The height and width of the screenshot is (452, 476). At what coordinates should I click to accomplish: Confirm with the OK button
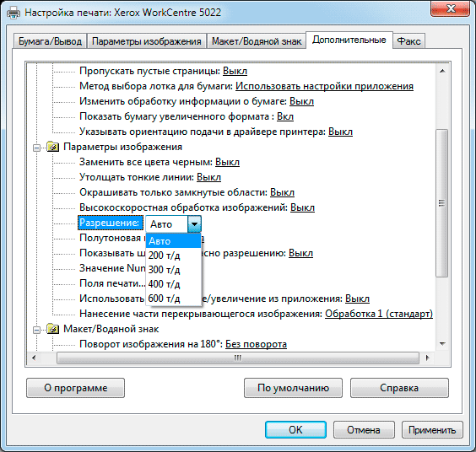[x=295, y=429]
